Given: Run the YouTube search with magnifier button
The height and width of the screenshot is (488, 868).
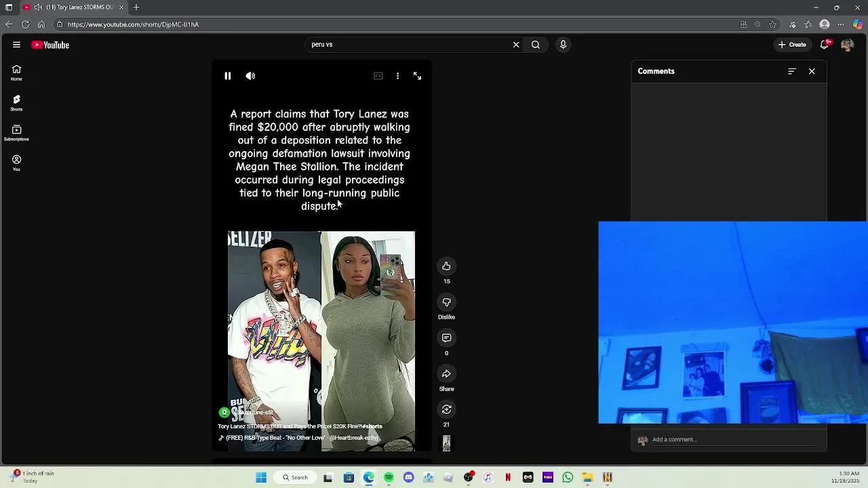Looking at the screenshot, I should (x=536, y=45).
